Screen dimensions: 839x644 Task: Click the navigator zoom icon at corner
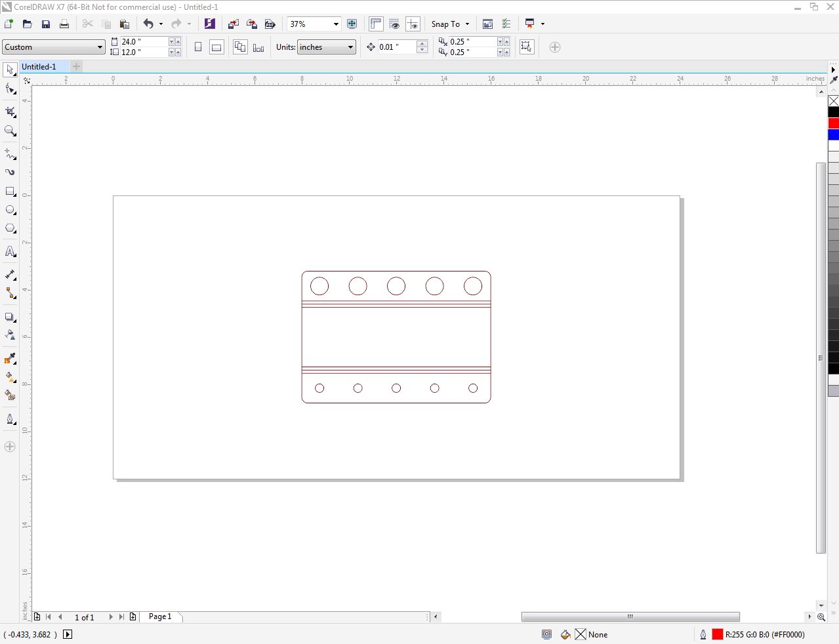coord(821,617)
